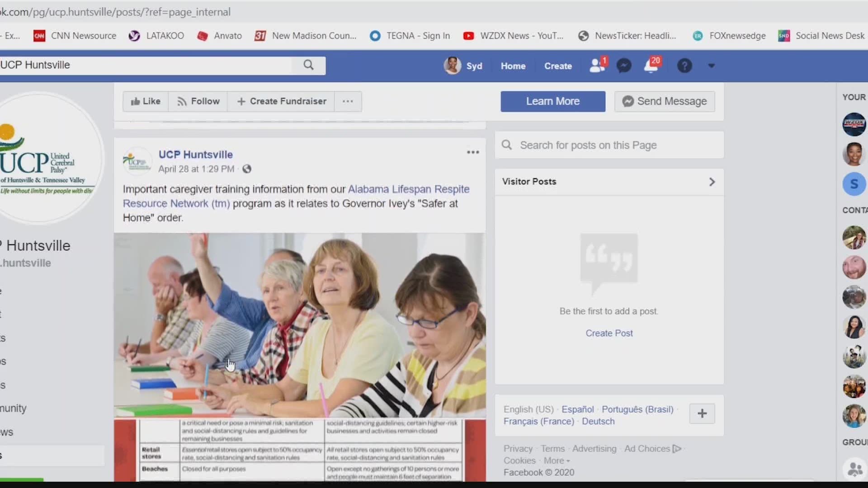Open the Terms footer link
This screenshot has height=488, width=868.
click(x=552, y=449)
